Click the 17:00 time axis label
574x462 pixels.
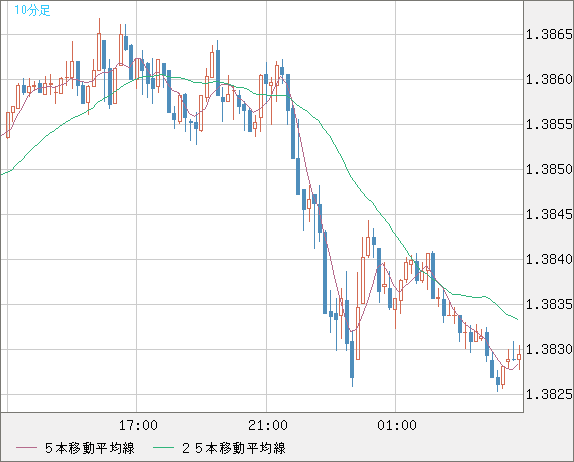(x=138, y=425)
